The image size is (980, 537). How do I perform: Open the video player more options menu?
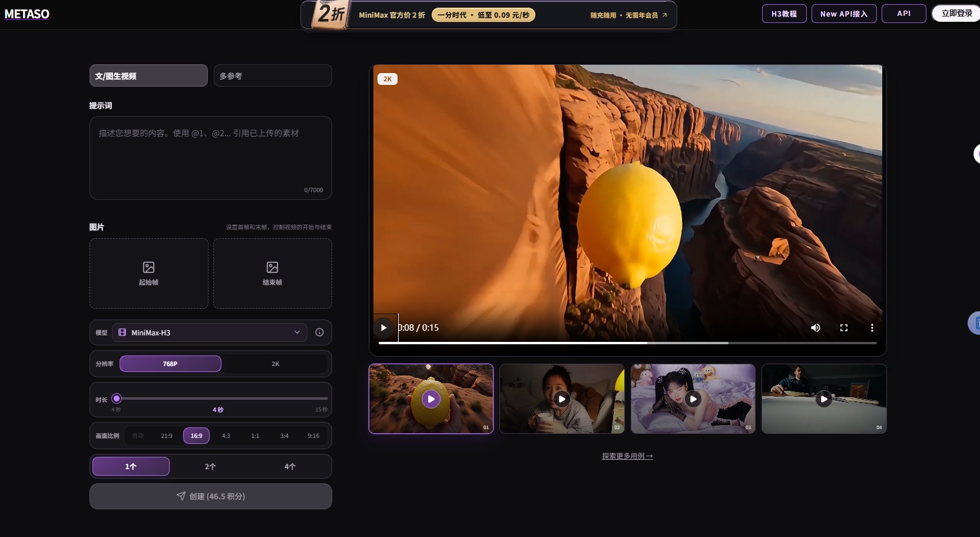pyautogui.click(x=872, y=328)
